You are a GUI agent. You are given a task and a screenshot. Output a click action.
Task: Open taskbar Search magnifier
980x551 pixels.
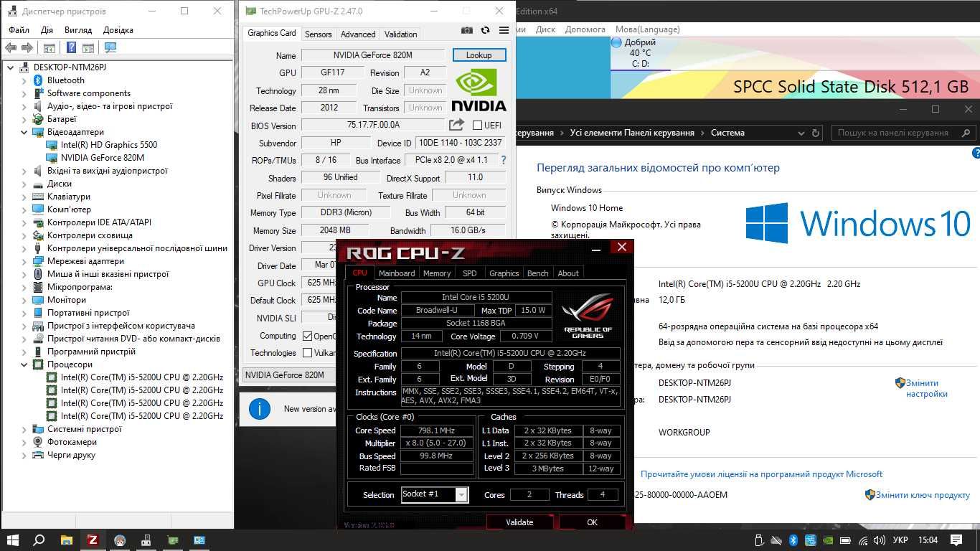(39, 540)
